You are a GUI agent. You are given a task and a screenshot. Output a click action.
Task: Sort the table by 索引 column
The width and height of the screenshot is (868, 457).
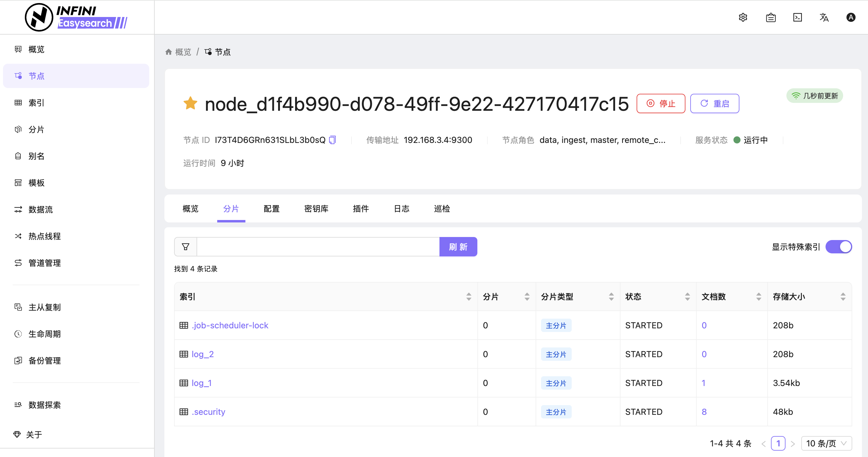[x=469, y=296]
